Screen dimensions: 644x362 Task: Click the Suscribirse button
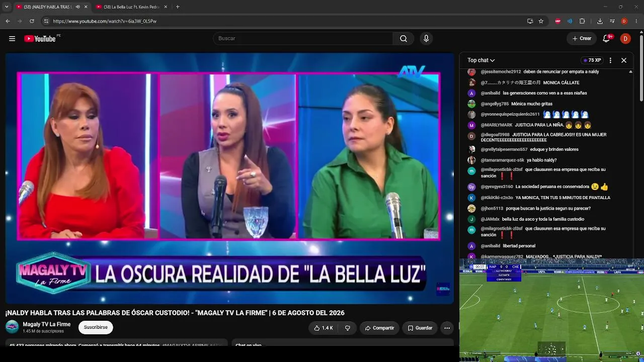96,327
